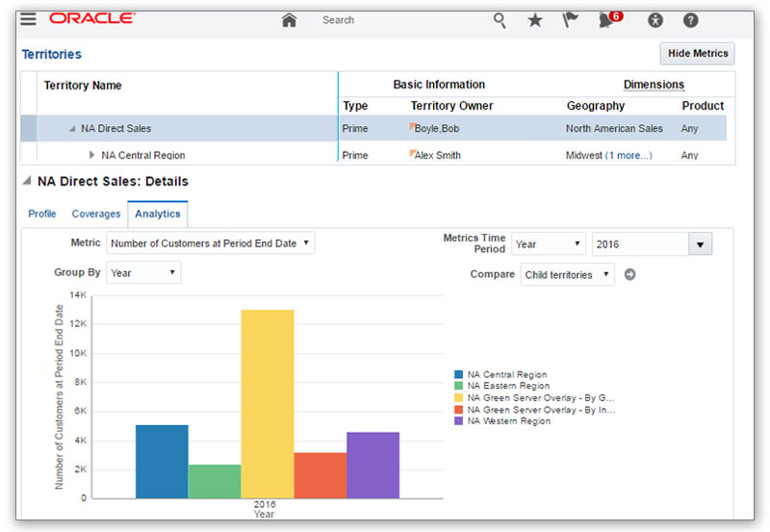Open the Metric dropdown

211,243
